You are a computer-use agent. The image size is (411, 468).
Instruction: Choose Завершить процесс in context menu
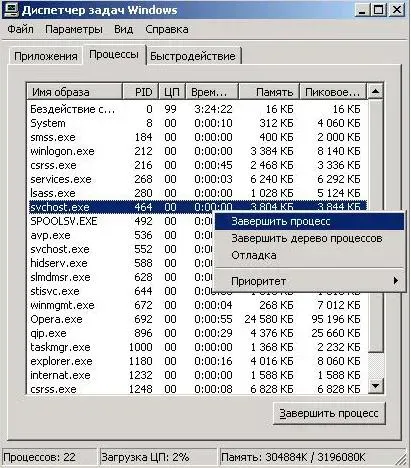coord(309,221)
